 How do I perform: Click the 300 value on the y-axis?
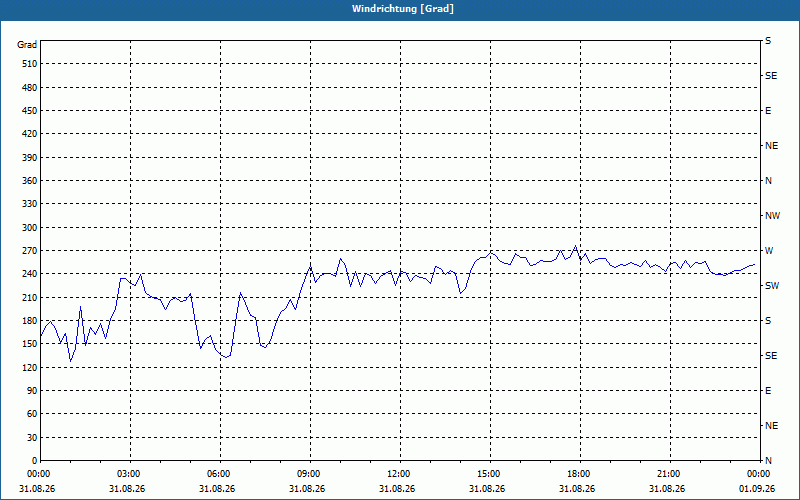[x=29, y=228]
